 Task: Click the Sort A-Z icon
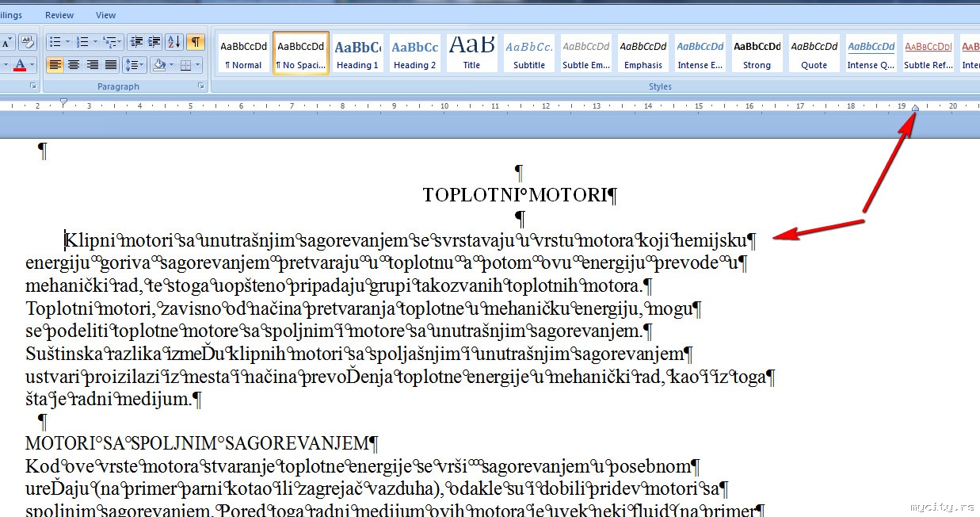[x=174, y=41]
